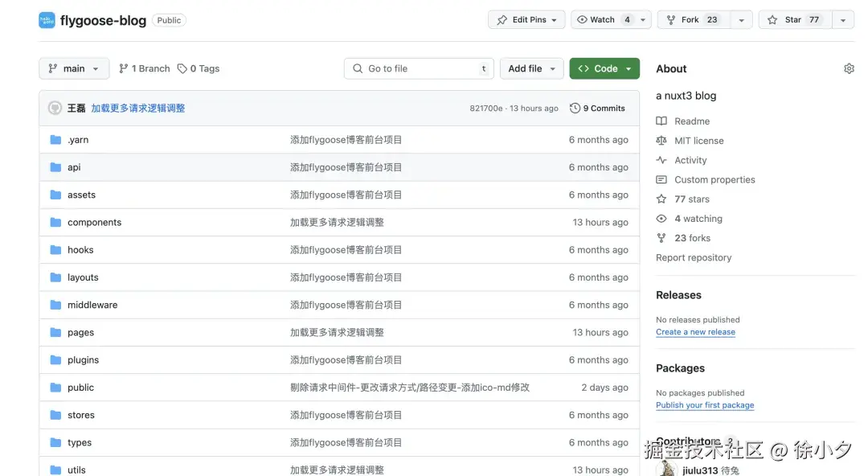Image resolution: width=868 pixels, height=476 pixels.
Task: Click the 0 Tags link
Action: [x=199, y=68]
